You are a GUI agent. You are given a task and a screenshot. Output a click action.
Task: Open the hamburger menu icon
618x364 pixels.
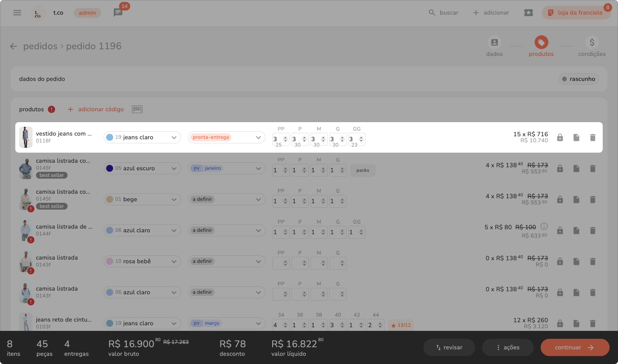tap(17, 13)
